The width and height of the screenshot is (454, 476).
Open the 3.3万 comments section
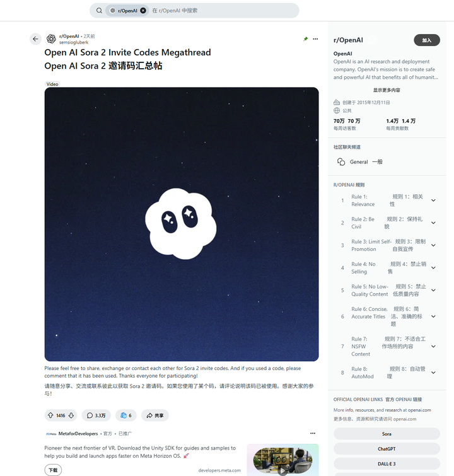(96, 415)
